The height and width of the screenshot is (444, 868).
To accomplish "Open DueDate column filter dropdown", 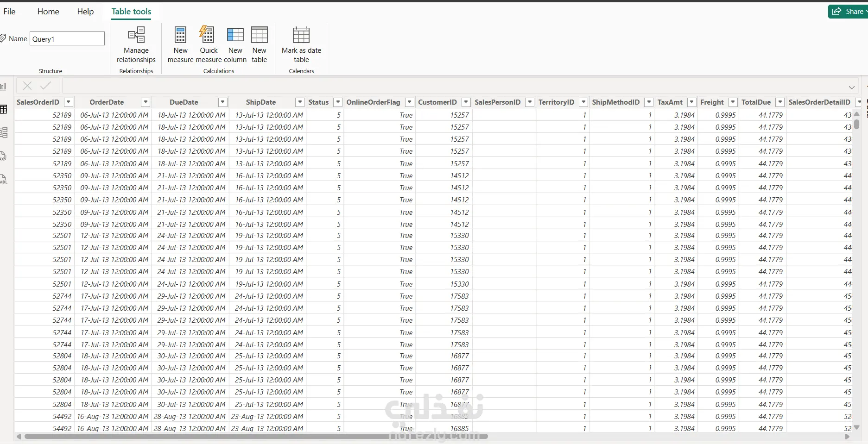I will coord(223,102).
